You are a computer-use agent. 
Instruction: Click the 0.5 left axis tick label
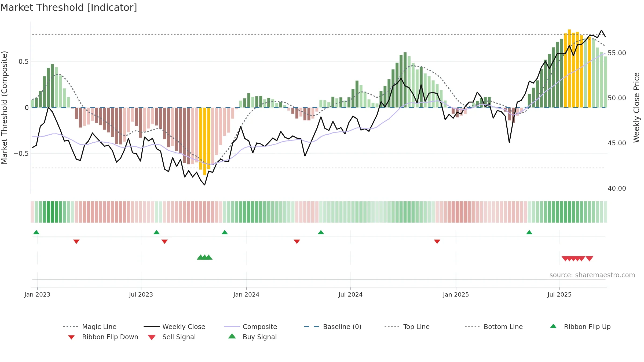pos(24,62)
